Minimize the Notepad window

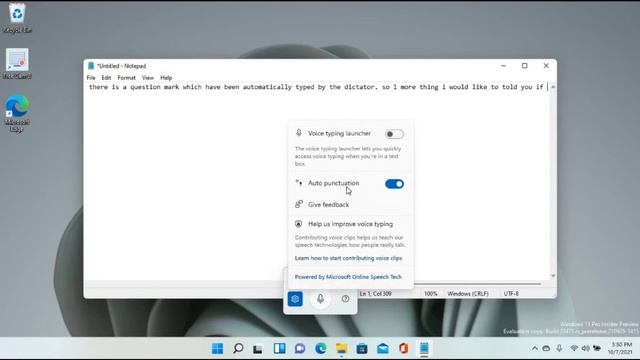pos(503,66)
